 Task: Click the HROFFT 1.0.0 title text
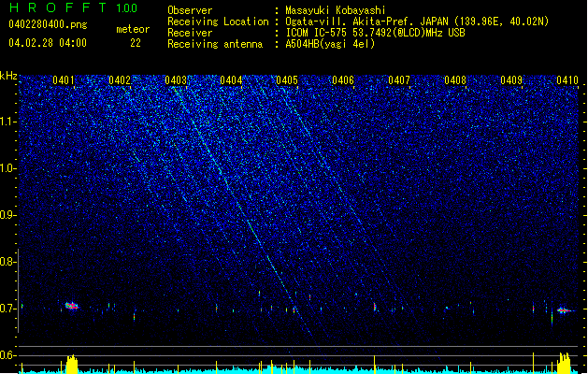pos(74,7)
